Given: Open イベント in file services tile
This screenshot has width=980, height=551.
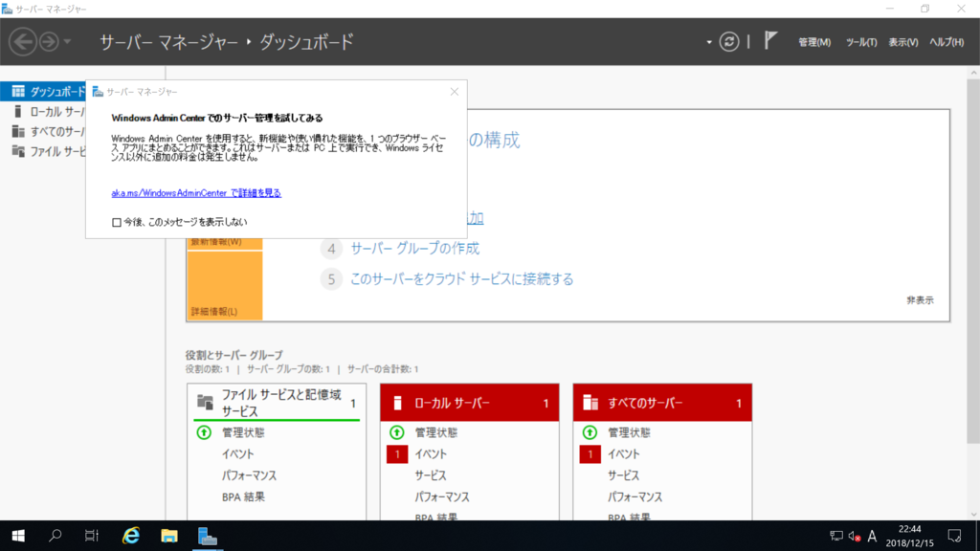Looking at the screenshot, I should [x=237, y=454].
